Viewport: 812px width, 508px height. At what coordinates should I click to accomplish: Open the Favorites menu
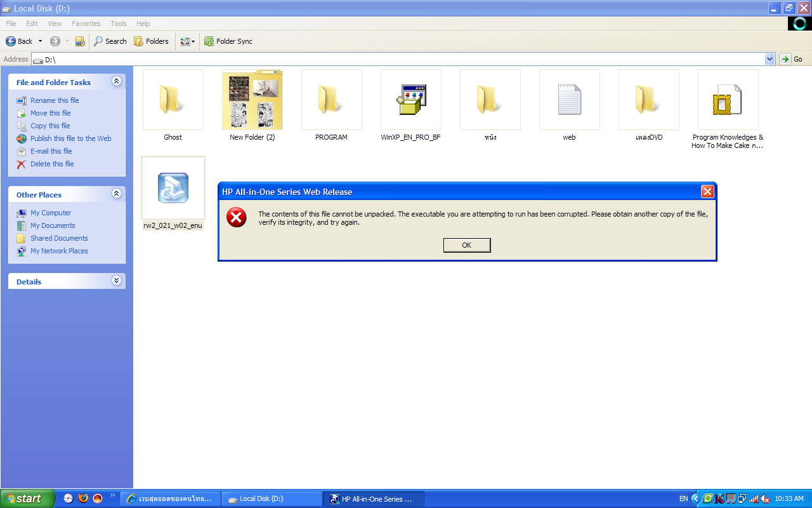tap(86, 23)
